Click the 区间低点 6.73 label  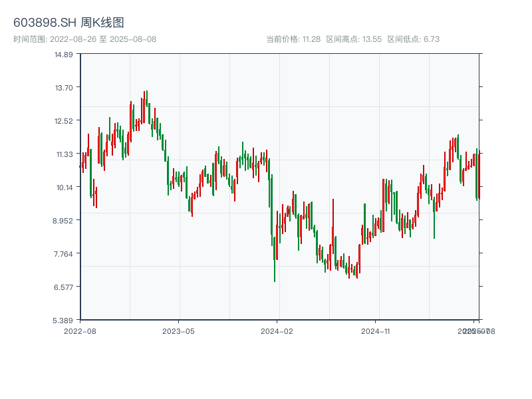click(x=414, y=39)
